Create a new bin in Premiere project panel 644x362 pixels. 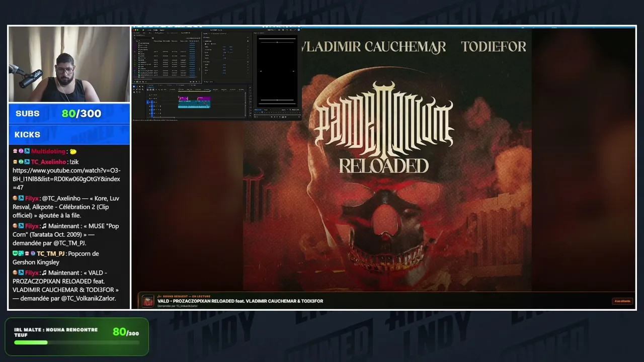pos(194,81)
